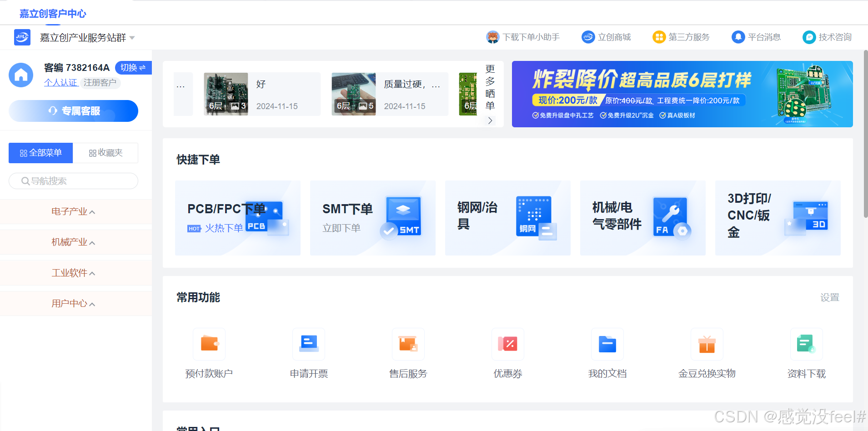
Task: Focus the 导航搜索 input field
Action: [74, 181]
